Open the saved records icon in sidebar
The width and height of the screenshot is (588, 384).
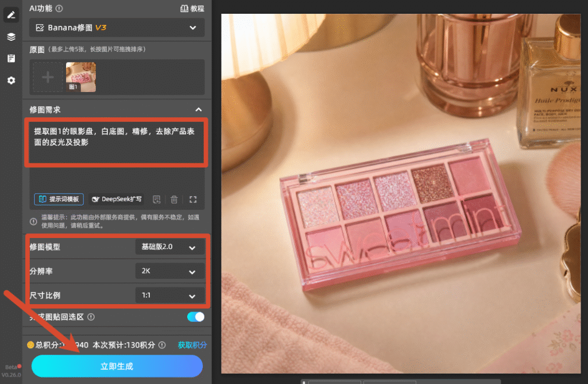(11, 59)
